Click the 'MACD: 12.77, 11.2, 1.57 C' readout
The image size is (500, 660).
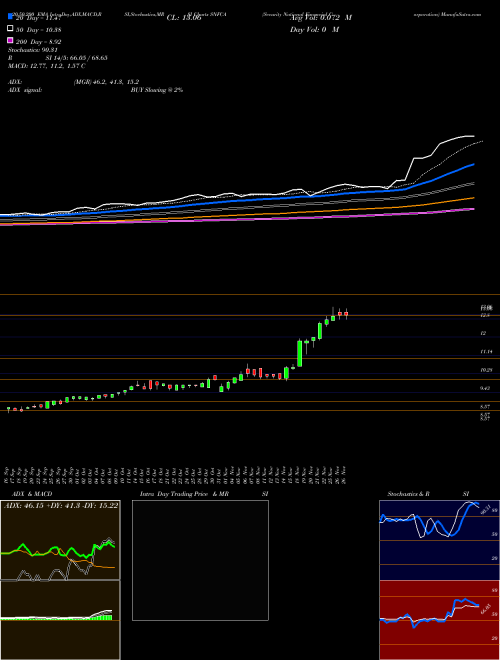[x=47, y=66]
